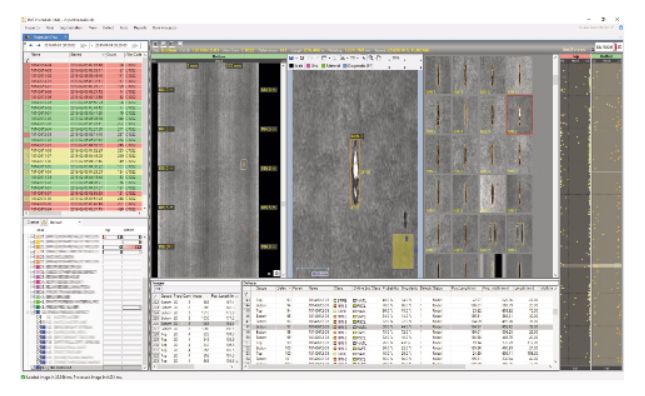Toggle the pink legend checkbox in image toolbar
The image size is (645, 396).
click(308, 66)
